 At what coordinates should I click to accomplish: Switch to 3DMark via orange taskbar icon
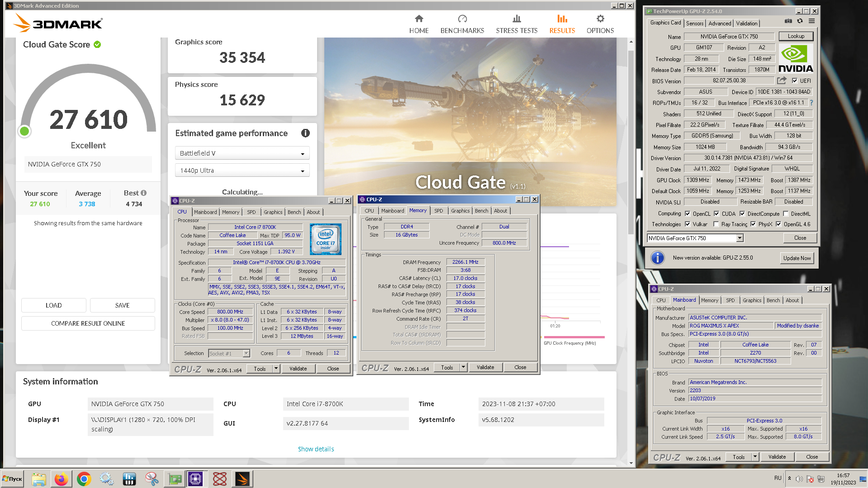pos(242,479)
